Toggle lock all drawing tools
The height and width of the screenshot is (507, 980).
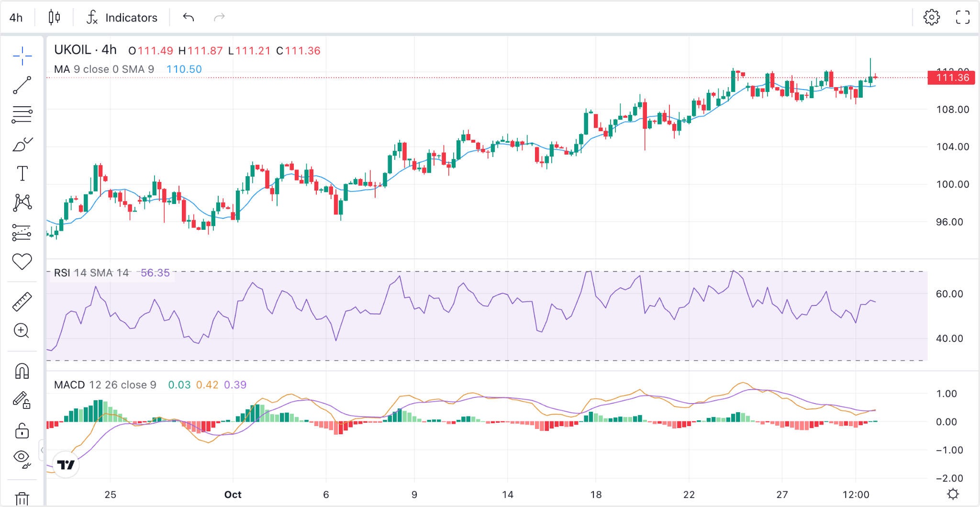click(22, 430)
